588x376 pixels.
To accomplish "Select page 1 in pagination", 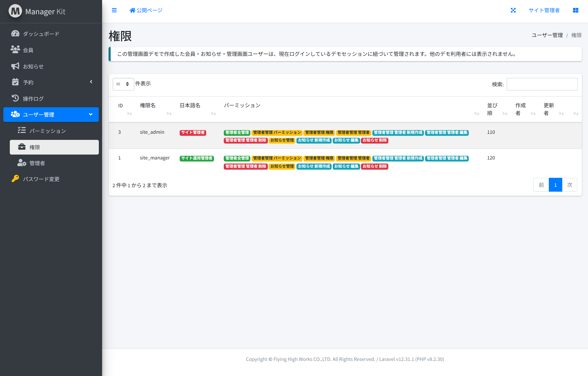I will pyautogui.click(x=555, y=185).
